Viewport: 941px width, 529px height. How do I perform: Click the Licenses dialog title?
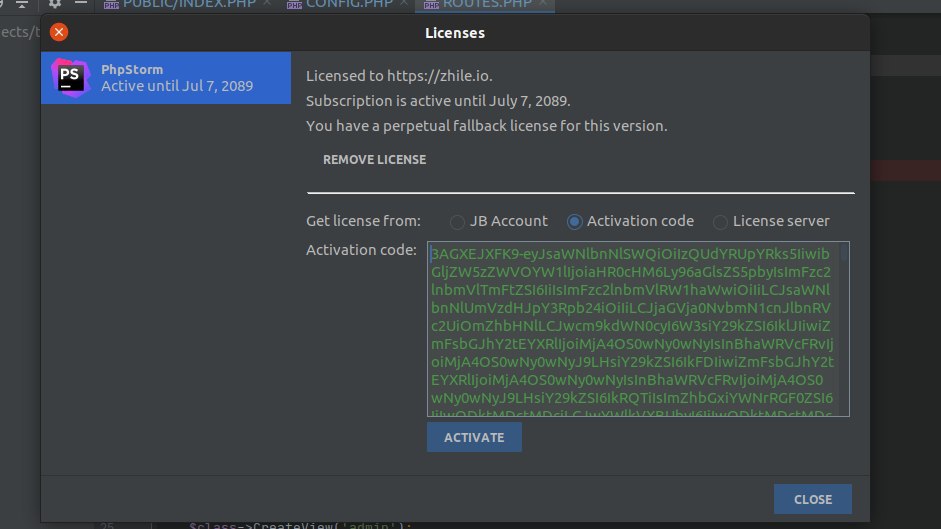pyautogui.click(x=455, y=33)
